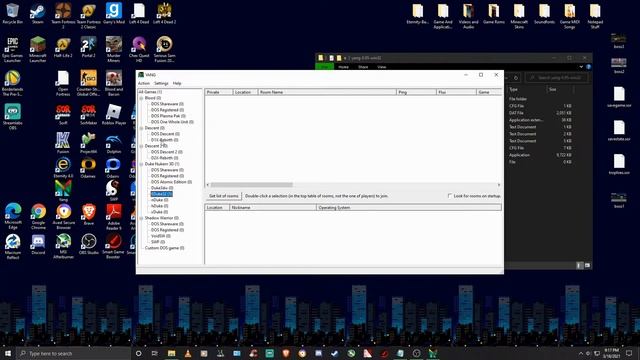
Task: Expand the File Explorer ribbon chevron
Action: [581, 67]
